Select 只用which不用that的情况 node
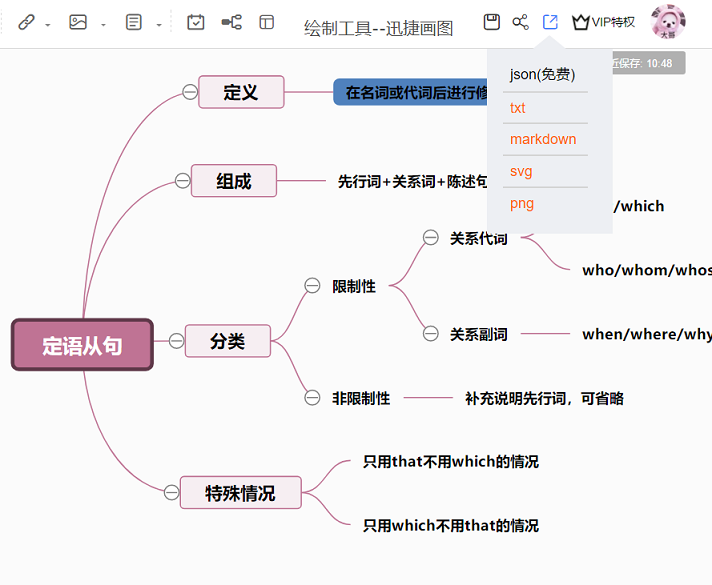The height and width of the screenshot is (585, 712). [x=451, y=526]
